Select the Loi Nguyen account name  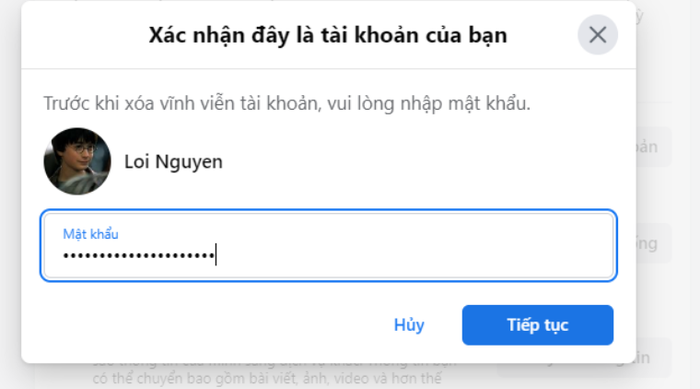[x=173, y=162]
